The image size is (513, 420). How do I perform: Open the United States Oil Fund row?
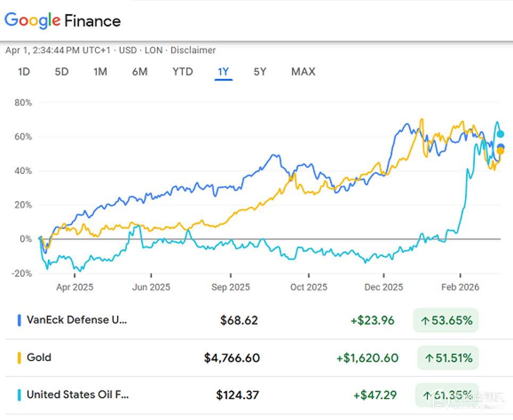point(78,394)
